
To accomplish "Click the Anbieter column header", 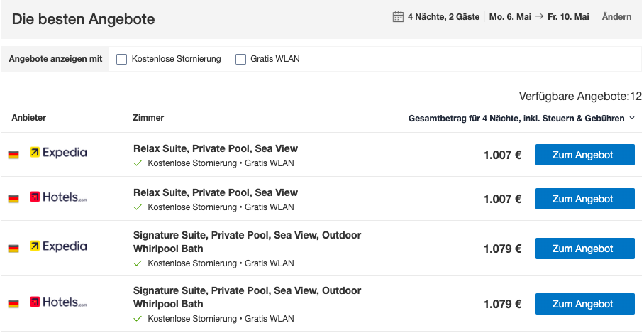I will point(29,118).
